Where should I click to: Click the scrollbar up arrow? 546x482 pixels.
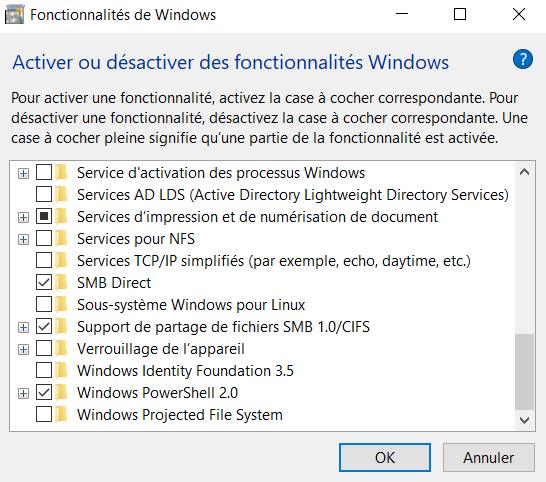click(524, 172)
